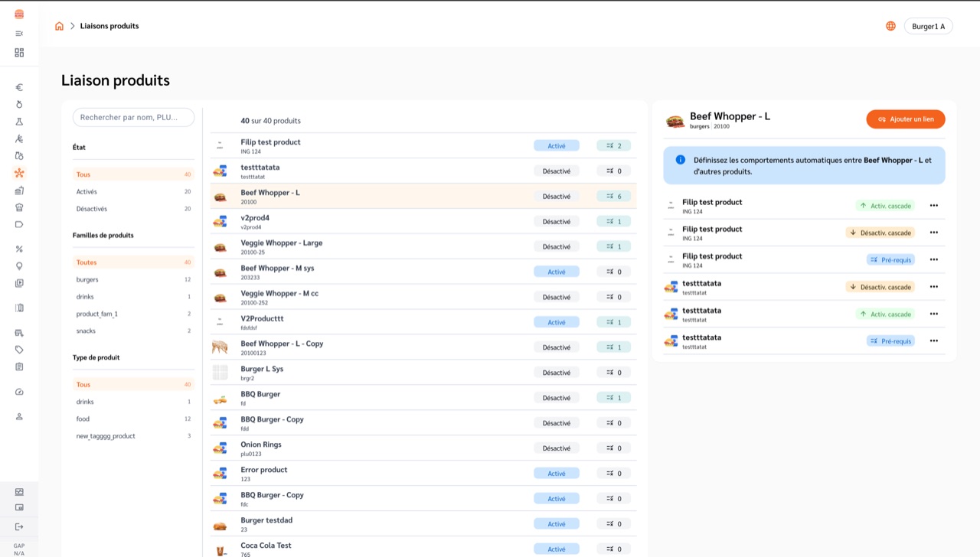Click the product search input field
Viewport: 980px width, 557px height.
[x=133, y=117]
